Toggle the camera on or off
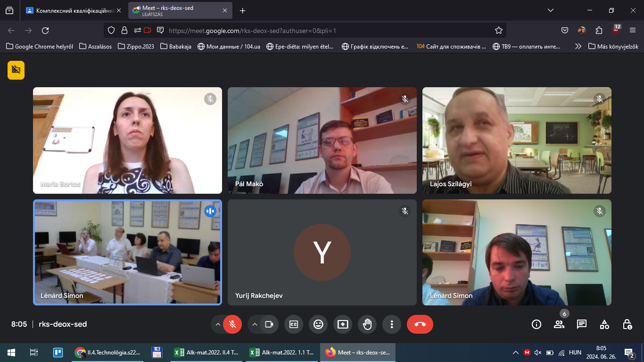644x362 pixels. click(269, 324)
